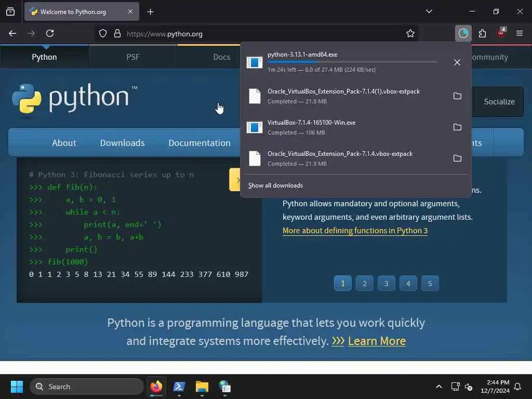Bookmark this page with star icon

point(410,33)
